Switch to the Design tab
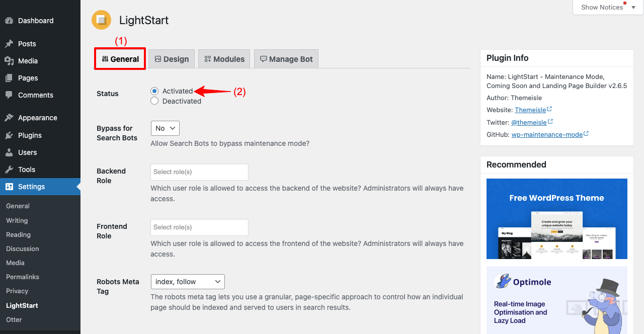 [172, 59]
